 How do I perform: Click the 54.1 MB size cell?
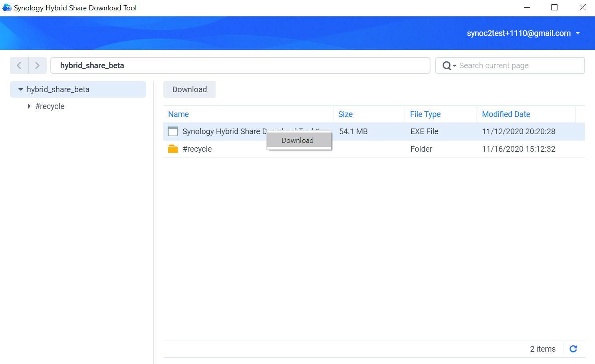(x=353, y=131)
